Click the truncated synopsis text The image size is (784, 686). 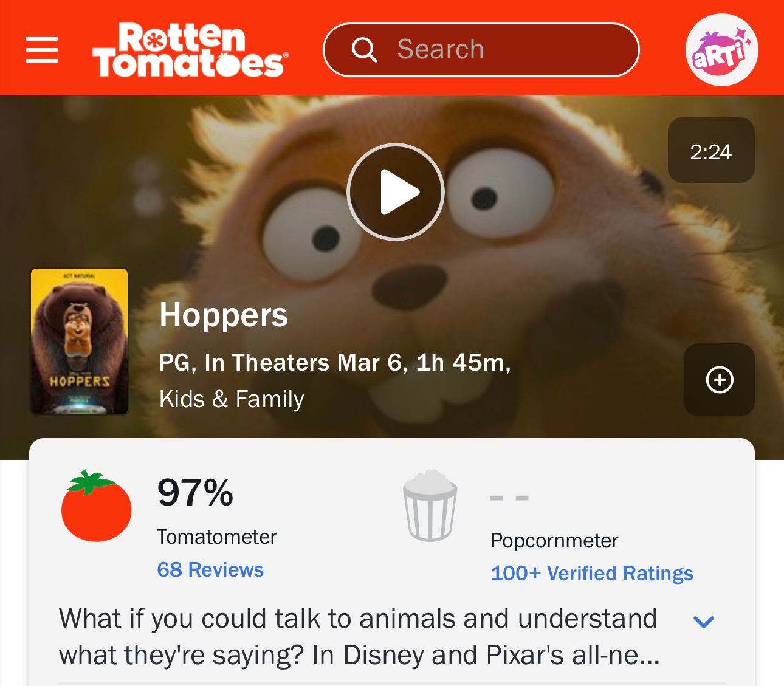pyautogui.click(x=359, y=637)
